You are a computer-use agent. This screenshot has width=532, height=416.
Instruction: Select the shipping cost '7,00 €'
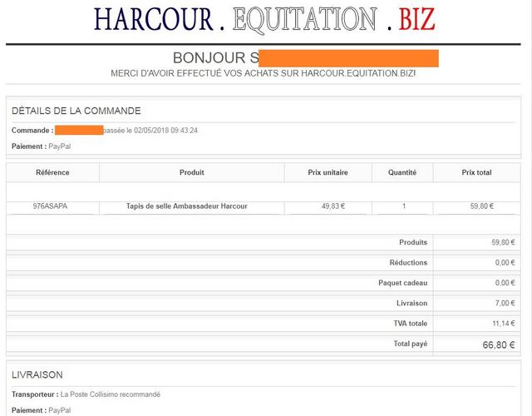pyautogui.click(x=505, y=303)
